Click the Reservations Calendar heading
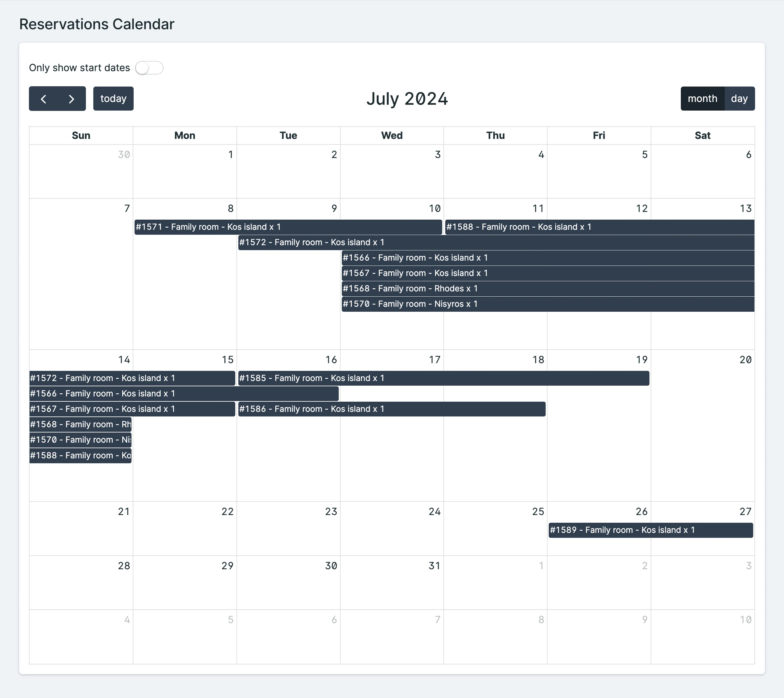 click(97, 24)
